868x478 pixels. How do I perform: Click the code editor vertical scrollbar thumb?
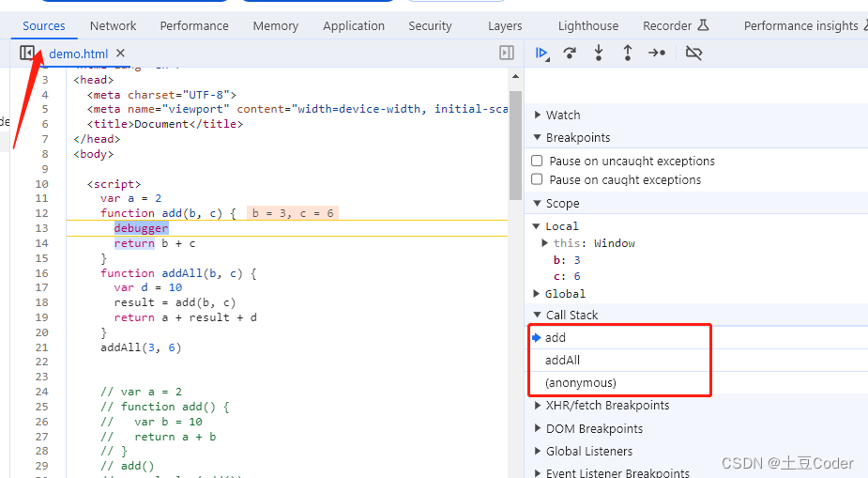(x=515, y=146)
